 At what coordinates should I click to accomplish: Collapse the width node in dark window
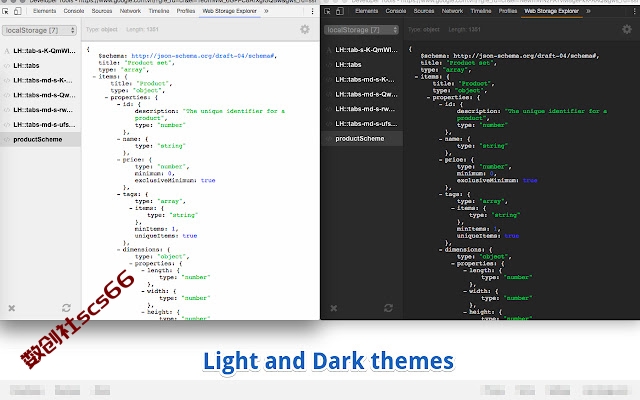tap(465, 291)
